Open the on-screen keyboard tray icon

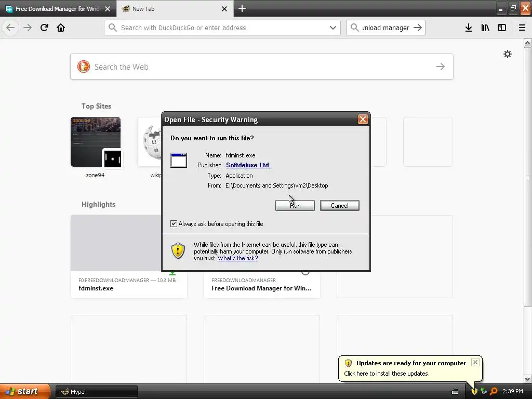click(x=455, y=392)
